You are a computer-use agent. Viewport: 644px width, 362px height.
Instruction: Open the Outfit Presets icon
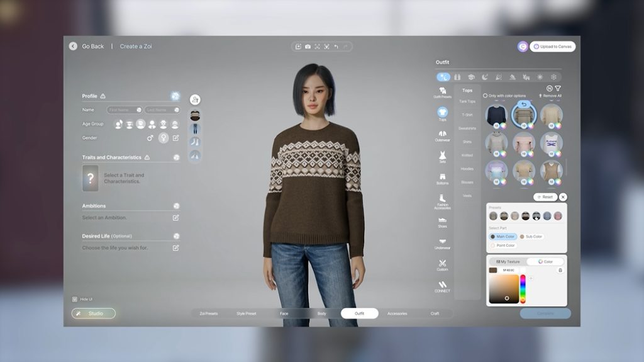[x=442, y=92]
